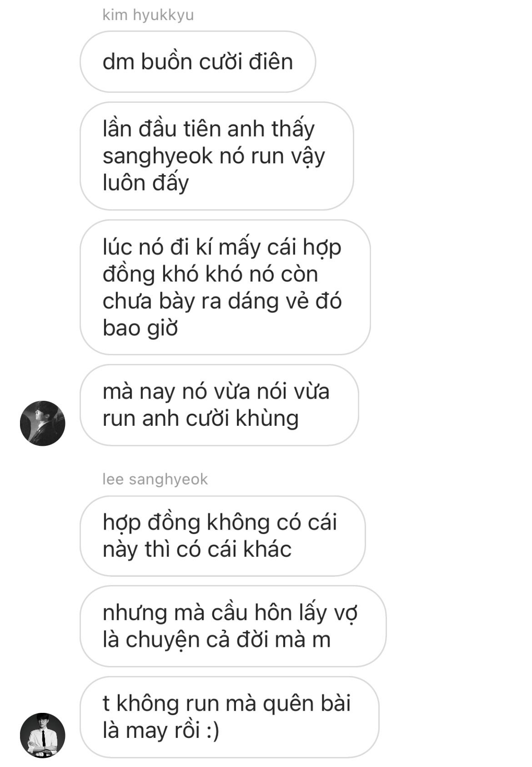This screenshot has width=532, height=767.
Task: Select message starting 'lần đầu tiên anh thấy'
Action: 216,156
